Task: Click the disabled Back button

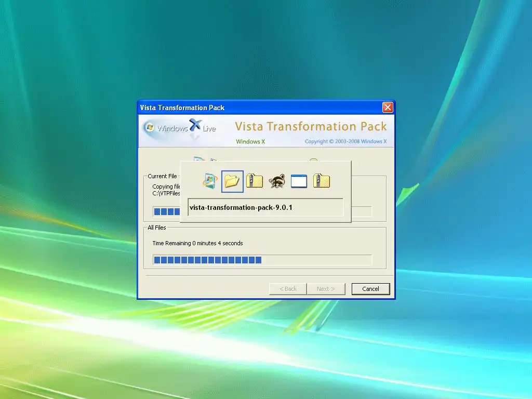Action: click(x=288, y=289)
